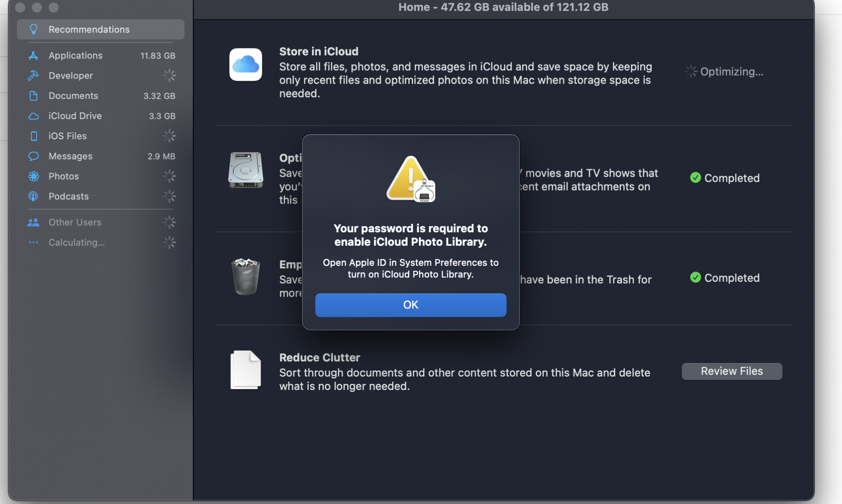This screenshot has height=504, width=842.
Task: Click the Podcasts icon in sidebar
Action: 33,196
